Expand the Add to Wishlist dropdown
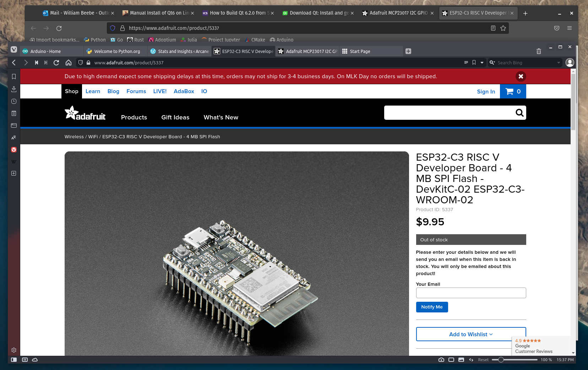 point(471,334)
